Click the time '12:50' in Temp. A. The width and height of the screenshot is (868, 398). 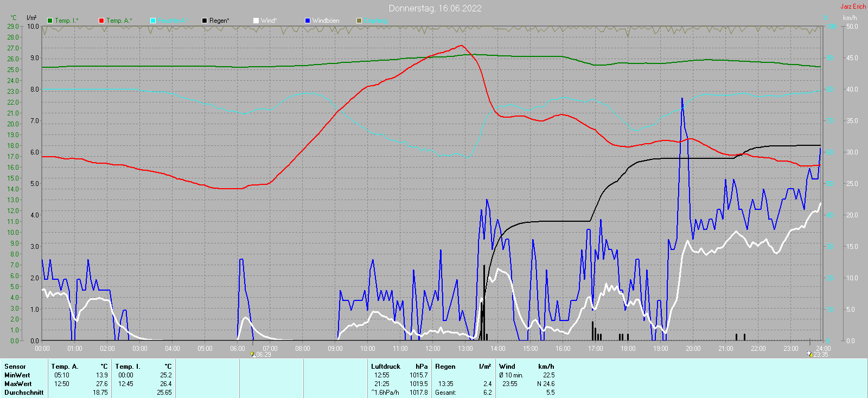click(x=62, y=384)
